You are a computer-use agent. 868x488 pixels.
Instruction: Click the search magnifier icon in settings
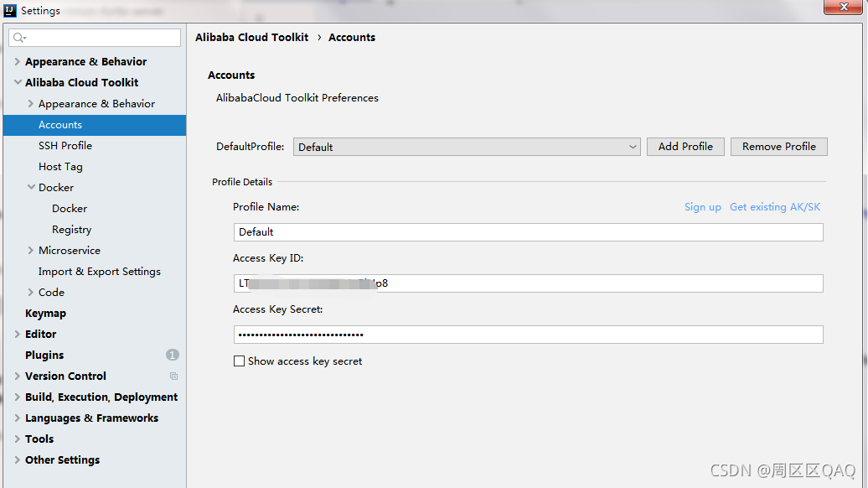[18, 38]
